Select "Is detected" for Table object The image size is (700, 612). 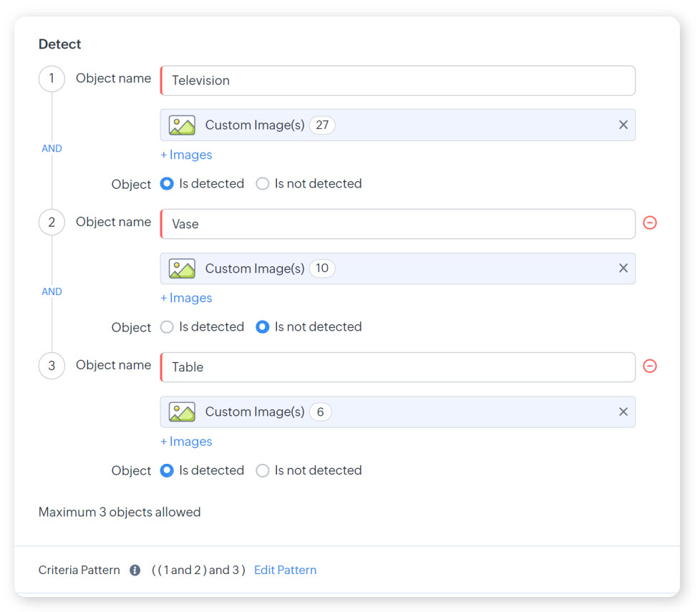167,470
